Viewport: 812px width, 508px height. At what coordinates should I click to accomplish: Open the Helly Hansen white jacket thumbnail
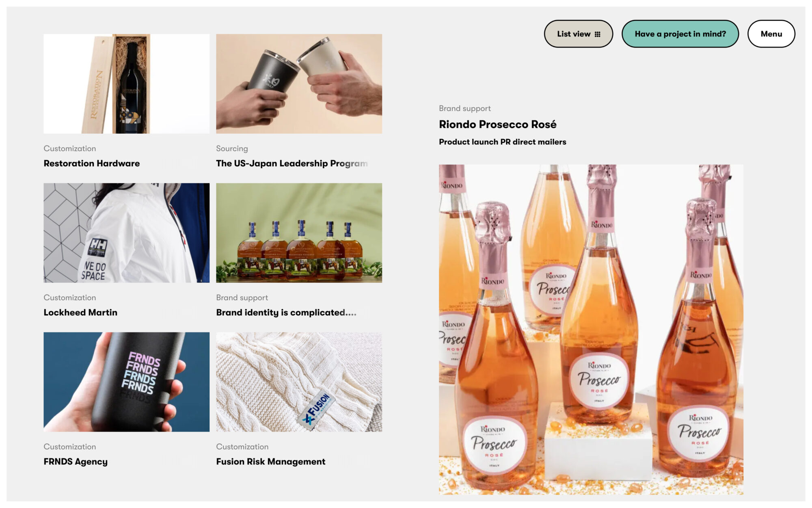click(126, 233)
